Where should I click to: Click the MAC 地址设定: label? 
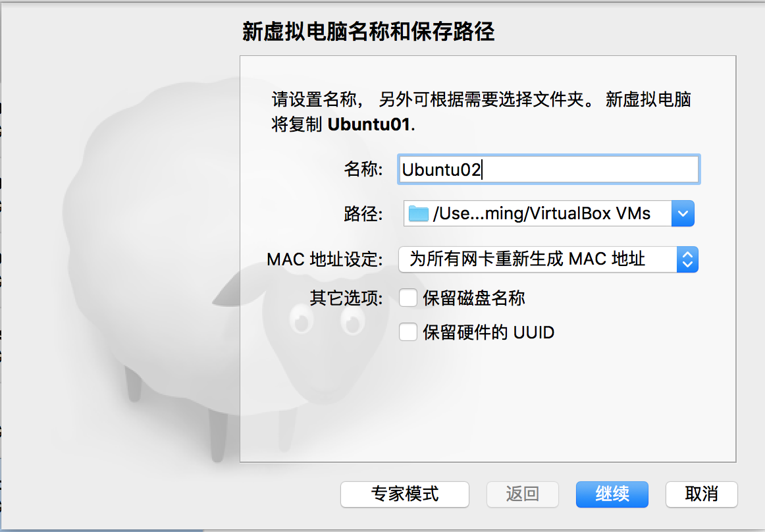(325, 259)
